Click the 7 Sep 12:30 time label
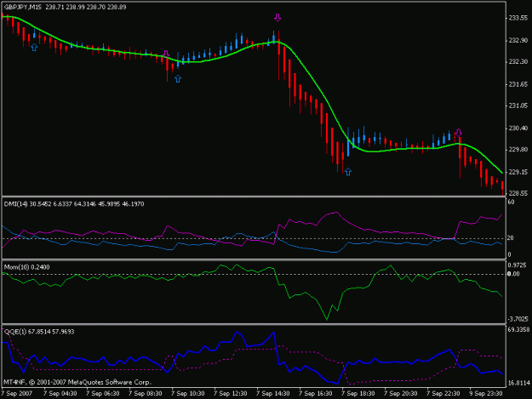Viewport: 532px width, 399px height. coord(231,394)
